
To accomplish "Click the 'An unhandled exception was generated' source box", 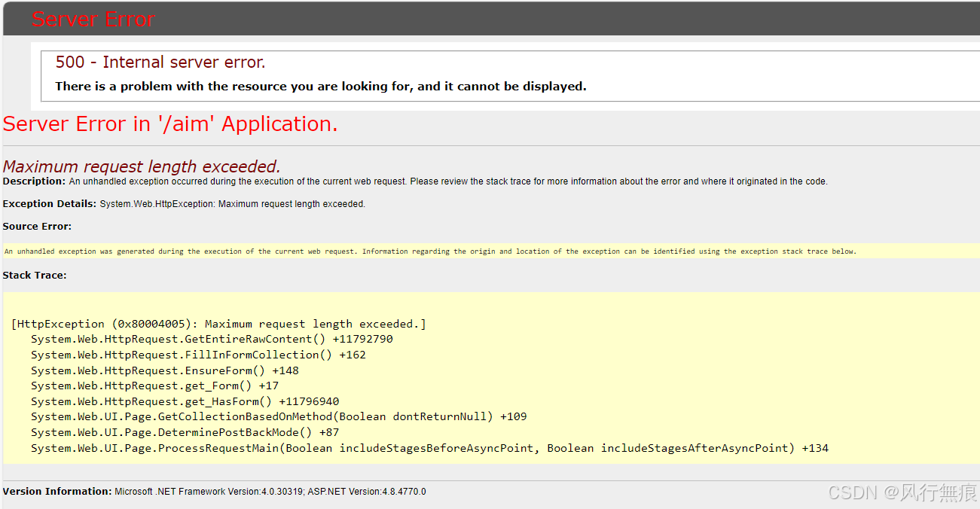I will coord(429,251).
